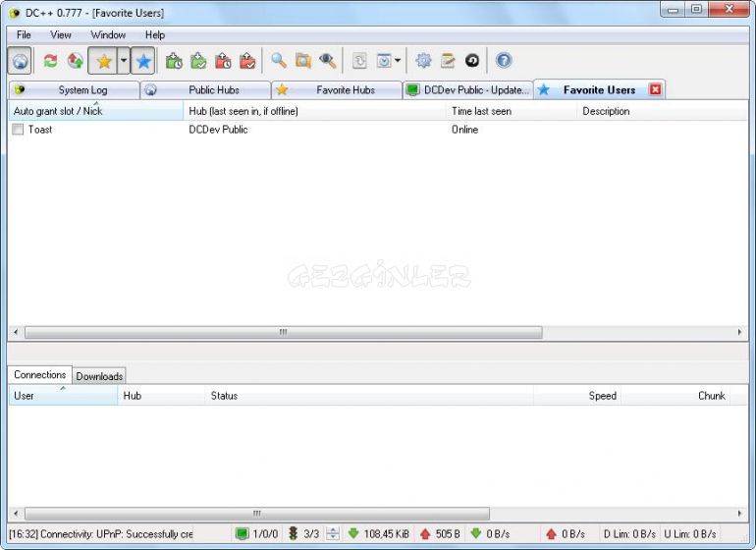Open the Help menu
Screen dimensions: 756x550
(155, 34)
